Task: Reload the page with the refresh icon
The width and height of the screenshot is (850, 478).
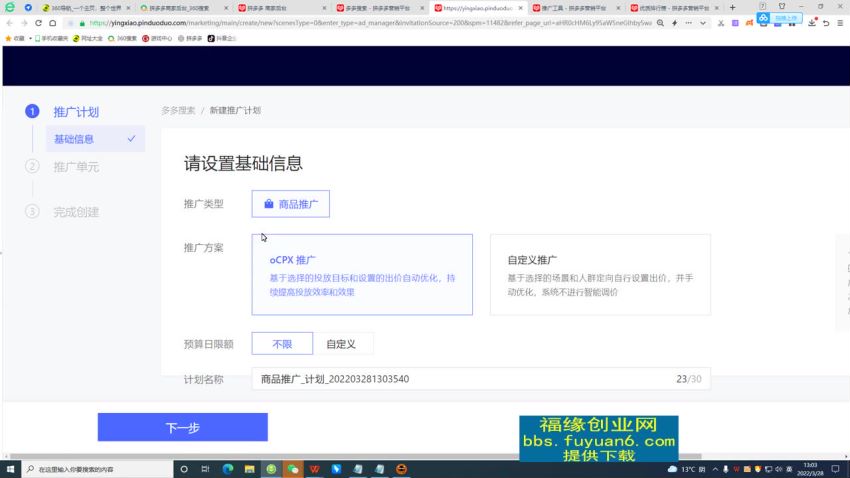Action: point(38,22)
